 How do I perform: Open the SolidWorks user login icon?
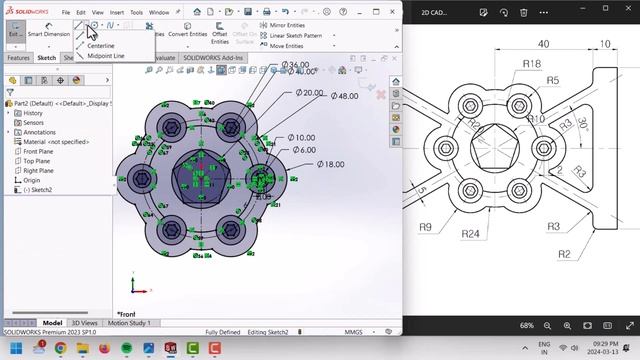pyautogui.click(x=327, y=12)
